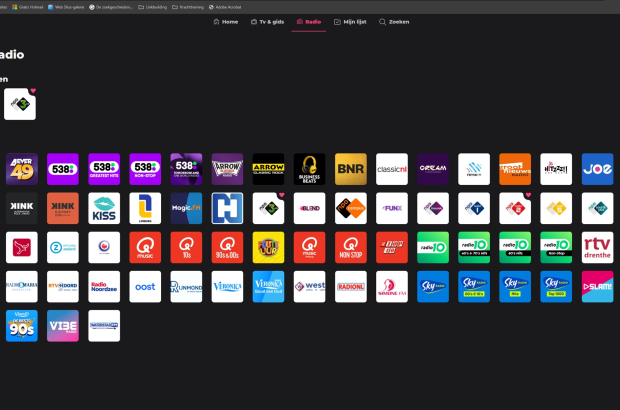Open the Adobe Acrobat bookmark

pyautogui.click(x=226, y=6)
